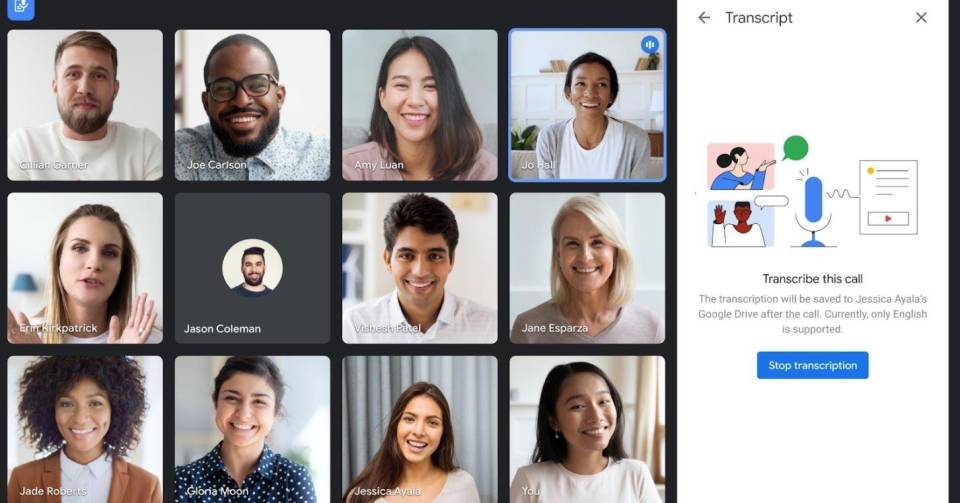The height and width of the screenshot is (503, 960).
Task: Select Cillian Garner's video tile
Action: [85, 105]
